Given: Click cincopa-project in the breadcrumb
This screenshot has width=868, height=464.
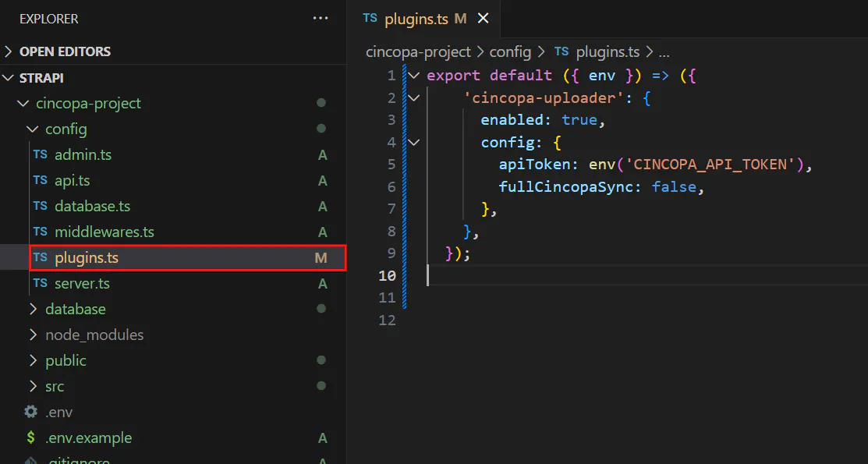Looking at the screenshot, I should 418,52.
